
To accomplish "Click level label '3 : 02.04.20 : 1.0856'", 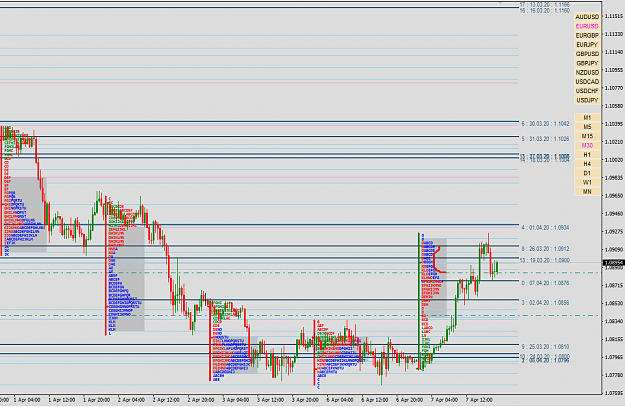I will click(x=545, y=303).
